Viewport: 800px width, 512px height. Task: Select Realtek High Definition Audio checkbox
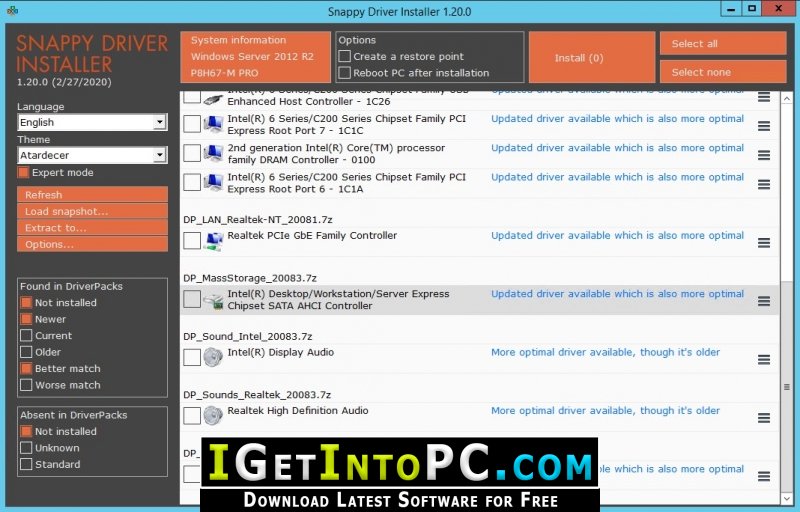(192, 416)
